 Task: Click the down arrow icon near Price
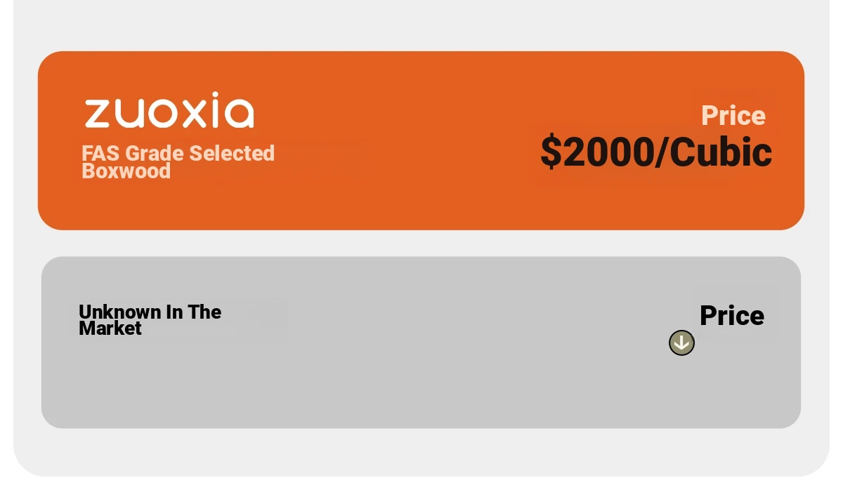pos(681,343)
